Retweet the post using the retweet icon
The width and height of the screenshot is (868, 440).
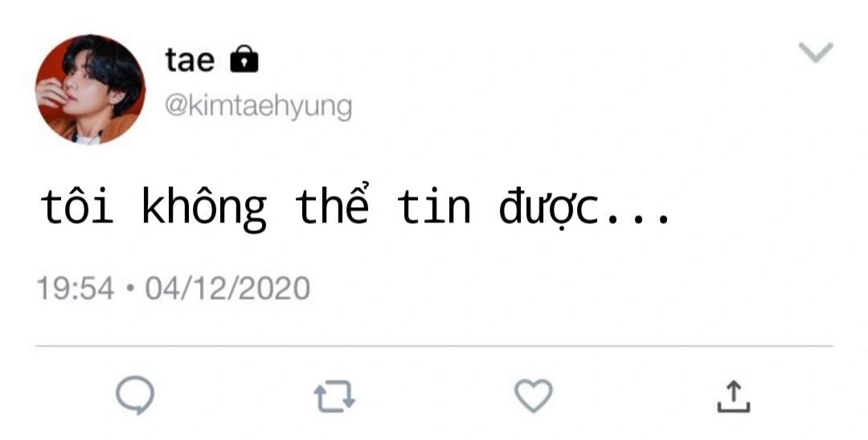(334, 397)
